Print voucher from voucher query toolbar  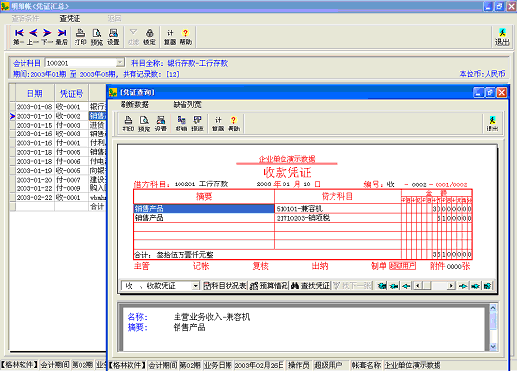(128, 123)
